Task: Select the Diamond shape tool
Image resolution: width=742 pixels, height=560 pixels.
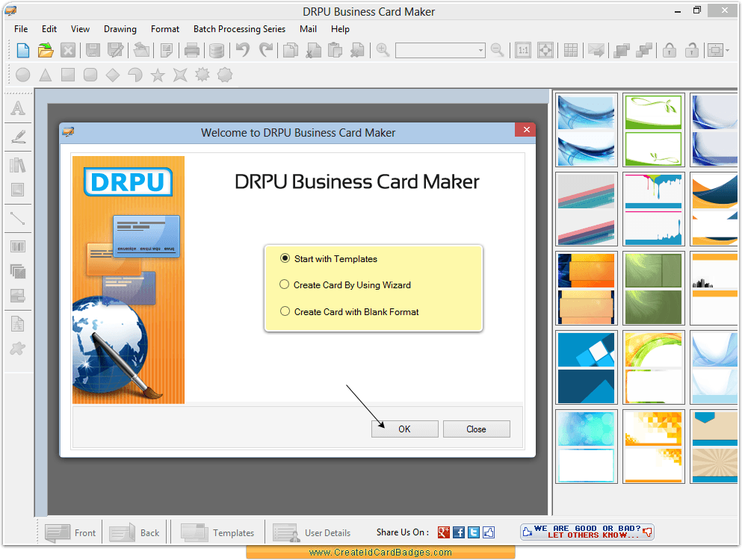Action: tap(113, 75)
